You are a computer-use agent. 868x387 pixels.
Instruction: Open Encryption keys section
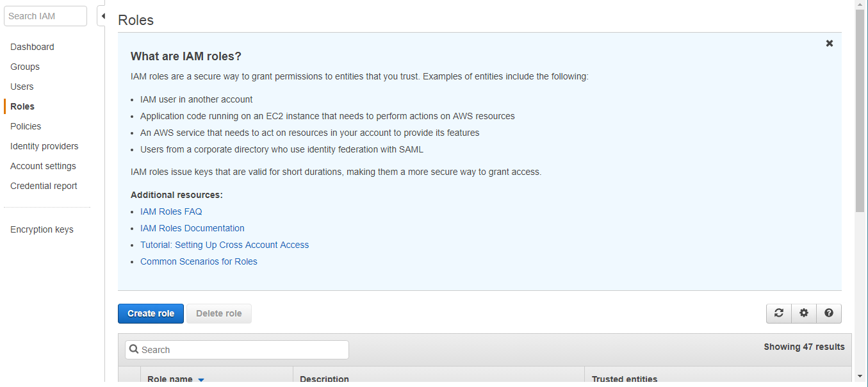(42, 229)
